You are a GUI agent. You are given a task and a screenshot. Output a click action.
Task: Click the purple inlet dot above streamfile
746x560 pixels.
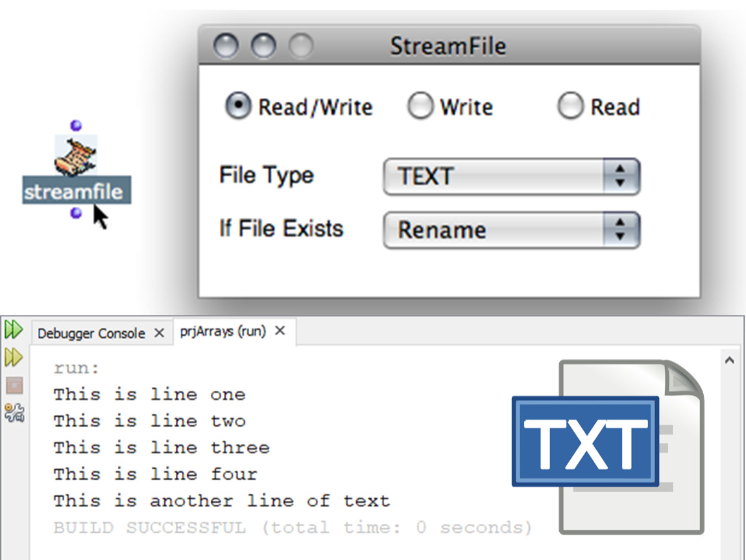pyautogui.click(x=76, y=125)
